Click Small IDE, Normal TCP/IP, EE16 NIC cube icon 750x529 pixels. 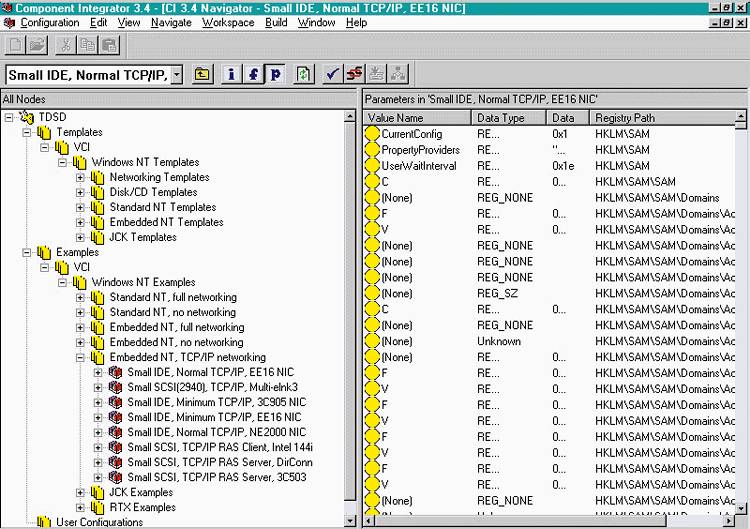point(115,372)
